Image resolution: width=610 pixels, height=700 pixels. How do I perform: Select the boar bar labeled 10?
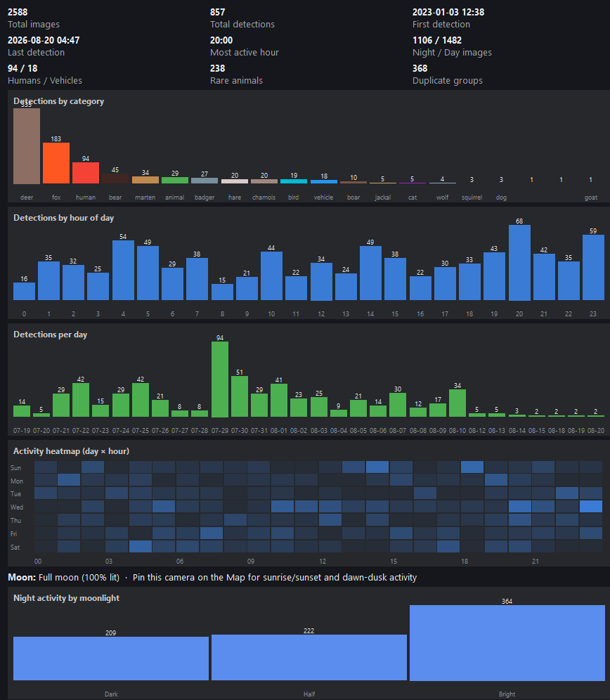(353, 183)
